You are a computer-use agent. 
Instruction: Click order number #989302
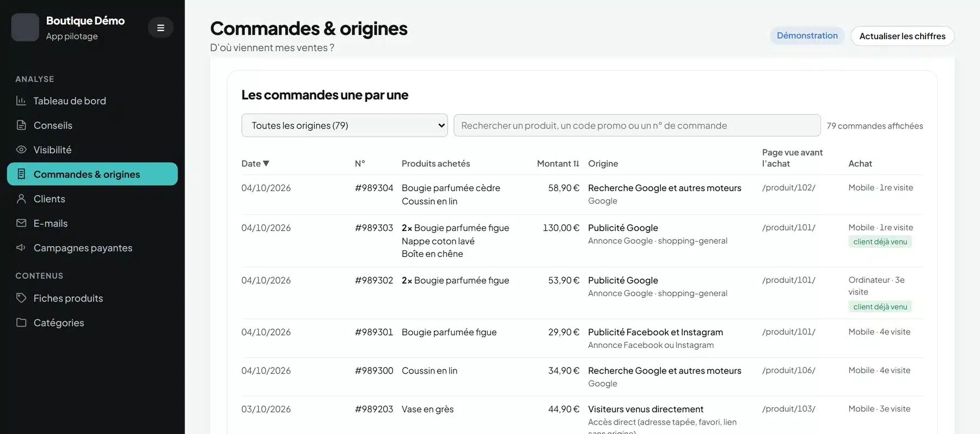(x=374, y=280)
